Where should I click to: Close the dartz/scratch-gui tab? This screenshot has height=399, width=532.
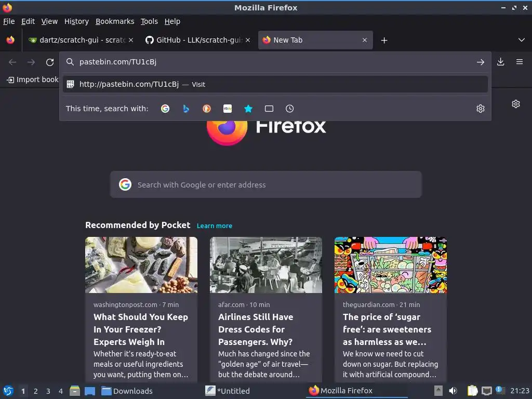[x=131, y=40]
